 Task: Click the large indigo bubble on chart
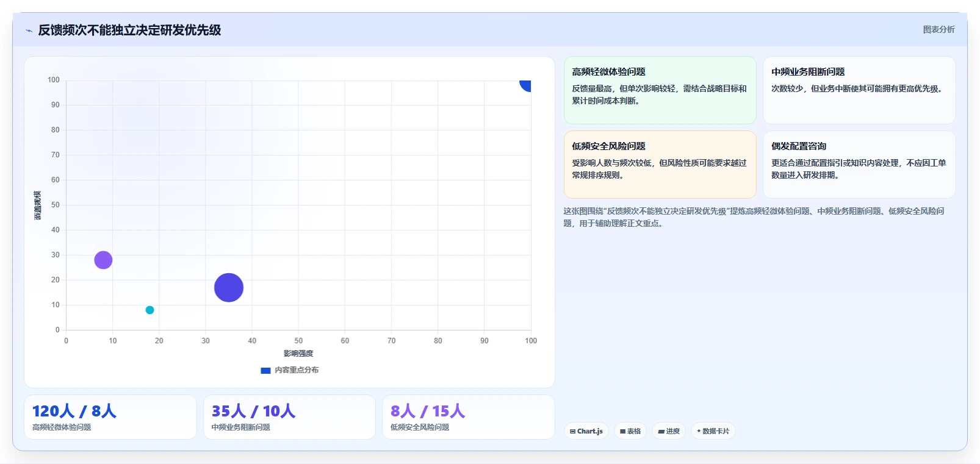pos(229,288)
